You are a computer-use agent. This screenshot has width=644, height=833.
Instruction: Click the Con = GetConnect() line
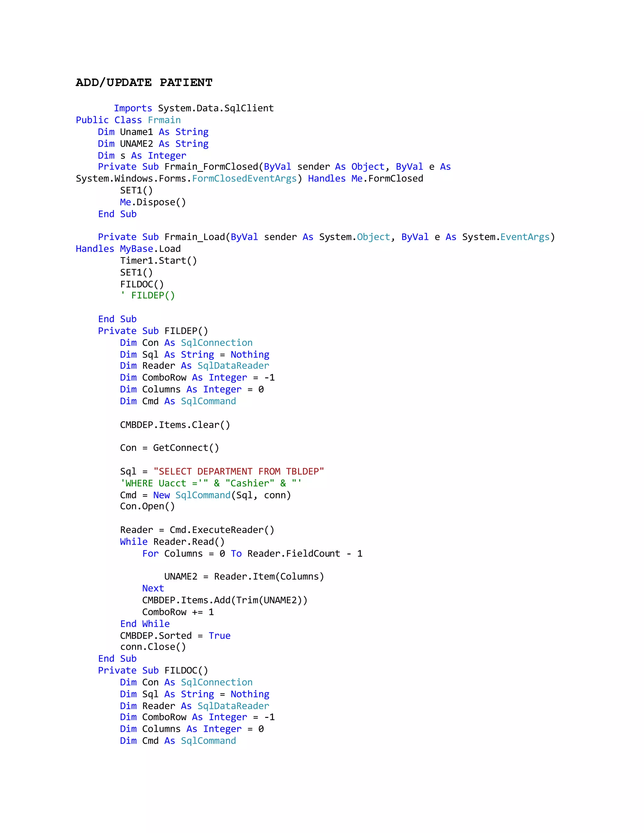pos(169,448)
